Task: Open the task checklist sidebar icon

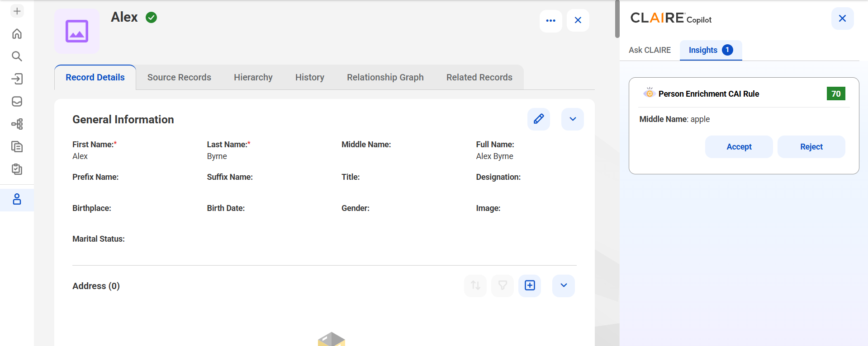Action: [x=17, y=169]
